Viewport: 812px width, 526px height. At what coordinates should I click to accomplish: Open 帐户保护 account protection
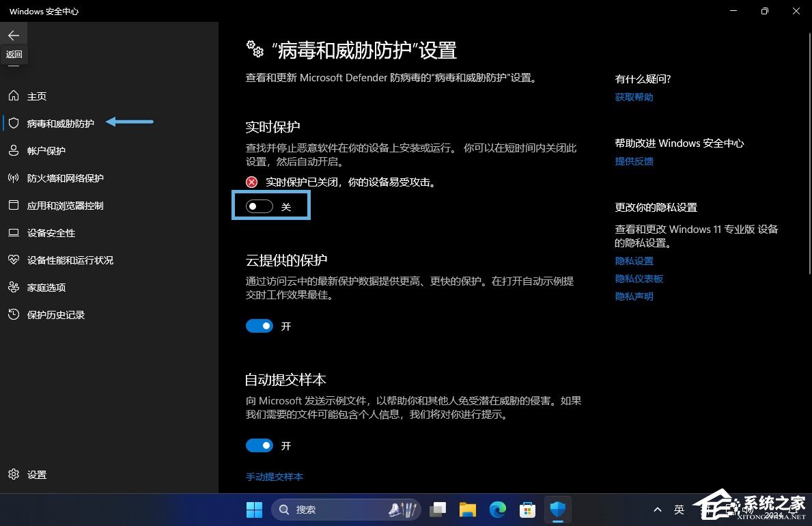pyautogui.click(x=46, y=151)
